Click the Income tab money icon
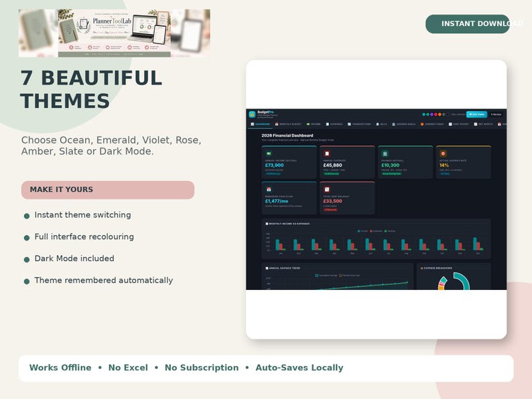 [x=308, y=124]
